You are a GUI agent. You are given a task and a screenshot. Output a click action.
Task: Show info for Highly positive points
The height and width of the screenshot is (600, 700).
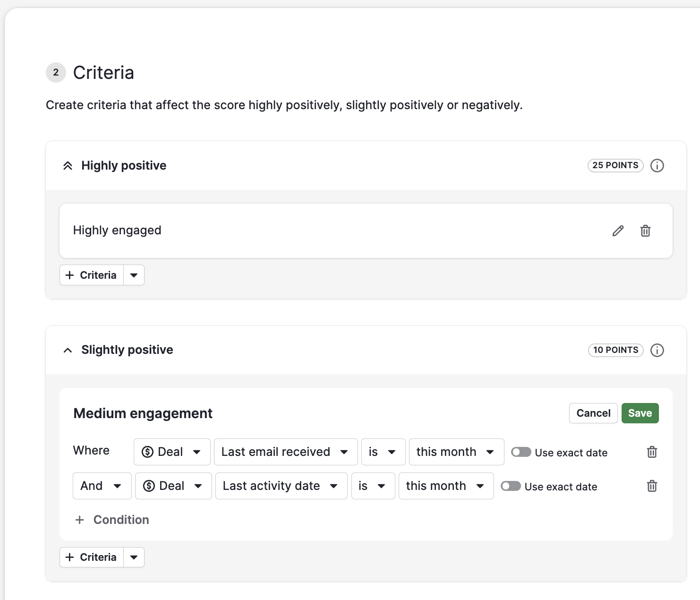tap(657, 165)
